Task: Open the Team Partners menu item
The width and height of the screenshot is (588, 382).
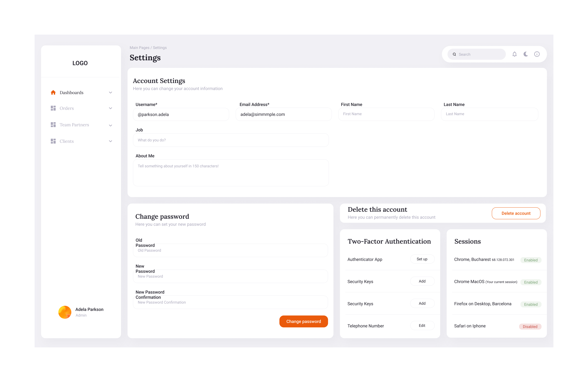Action: [74, 125]
